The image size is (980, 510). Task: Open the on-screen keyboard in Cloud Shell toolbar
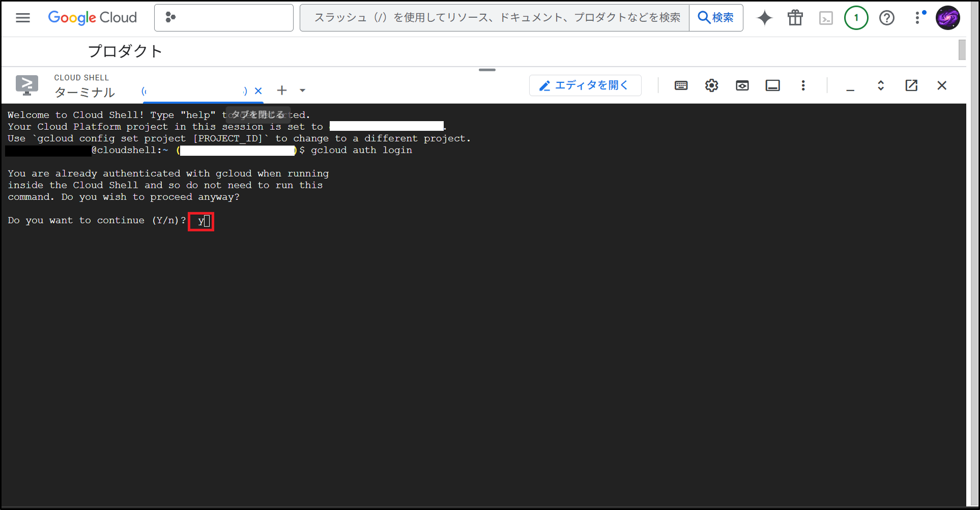pos(681,85)
